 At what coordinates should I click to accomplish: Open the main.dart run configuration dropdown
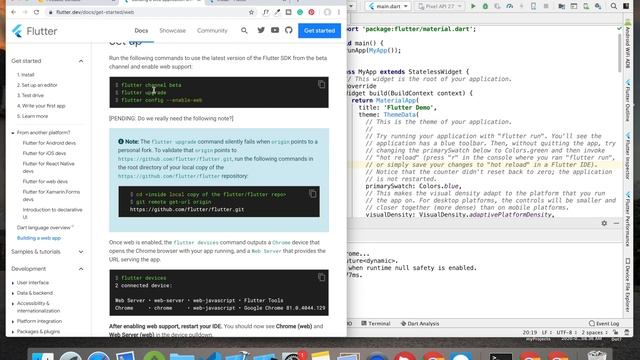click(x=388, y=6)
